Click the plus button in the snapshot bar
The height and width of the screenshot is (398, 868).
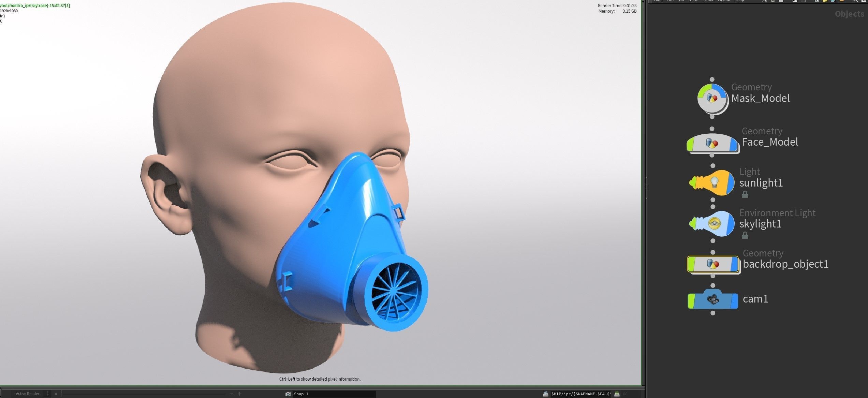tap(240, 394)
